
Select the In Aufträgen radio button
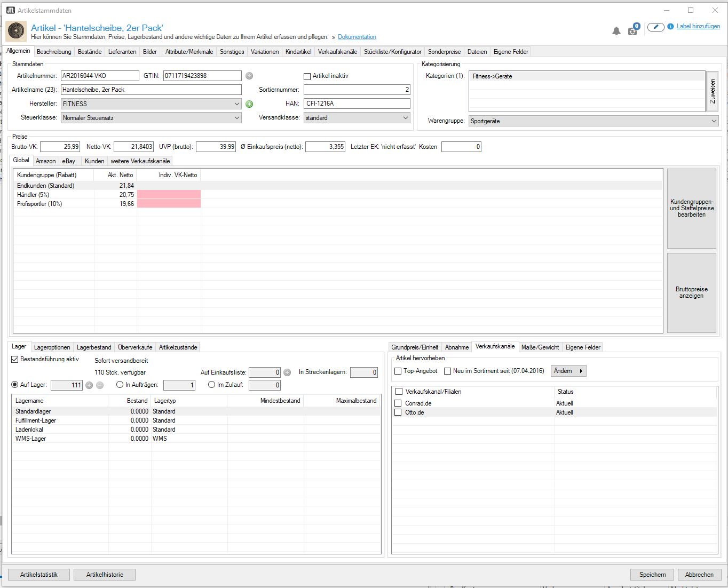point(120,385)
